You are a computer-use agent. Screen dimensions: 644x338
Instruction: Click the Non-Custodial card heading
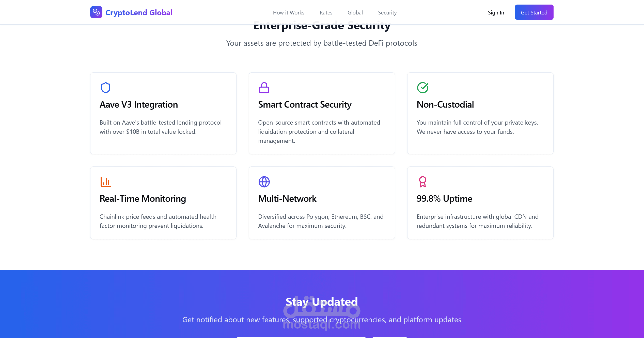(445, 104)
